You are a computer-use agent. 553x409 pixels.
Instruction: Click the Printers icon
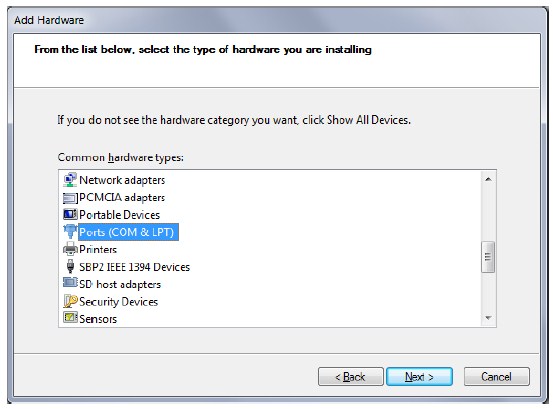click(x=70, y=249)
